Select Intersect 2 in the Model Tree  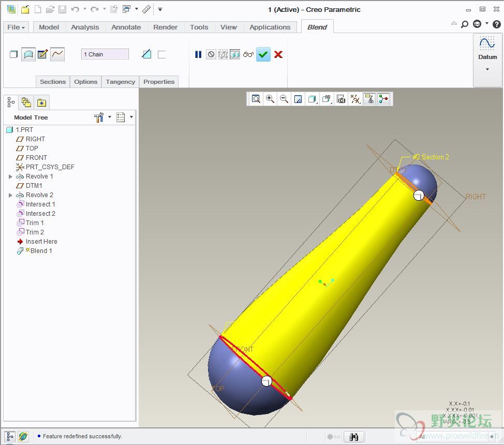pyautogui.click(x=36, y=214)
